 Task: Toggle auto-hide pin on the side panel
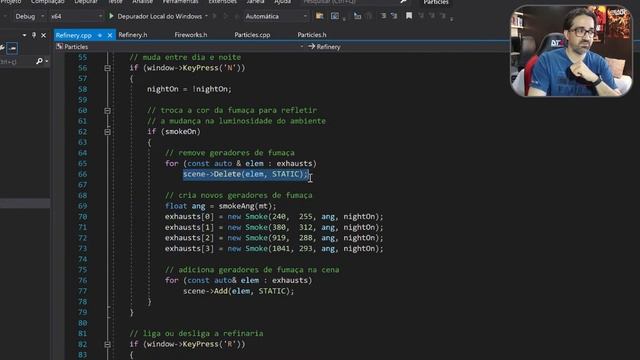coord(34,36)
